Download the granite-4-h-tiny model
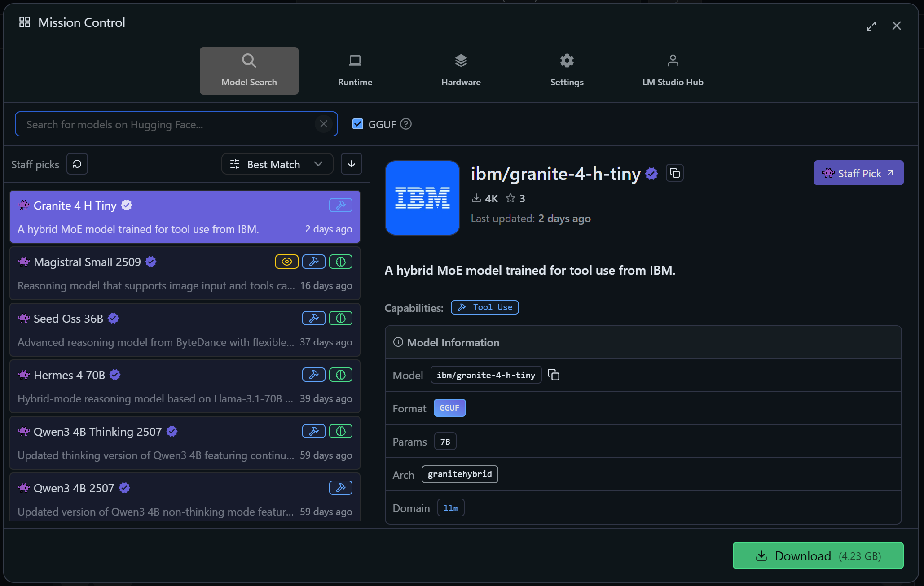Image resolution: width=924 pixels, height=586 pixels. (x=817, y=555)
